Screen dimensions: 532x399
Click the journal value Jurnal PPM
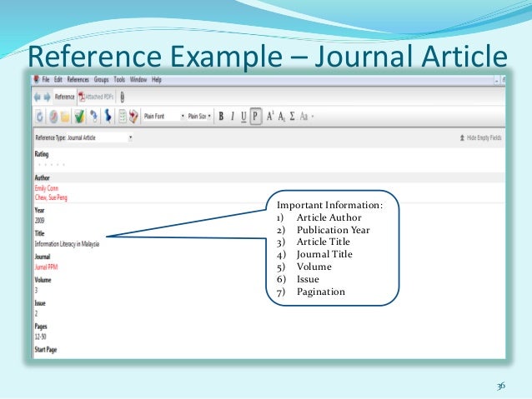(x=46, y=267)
